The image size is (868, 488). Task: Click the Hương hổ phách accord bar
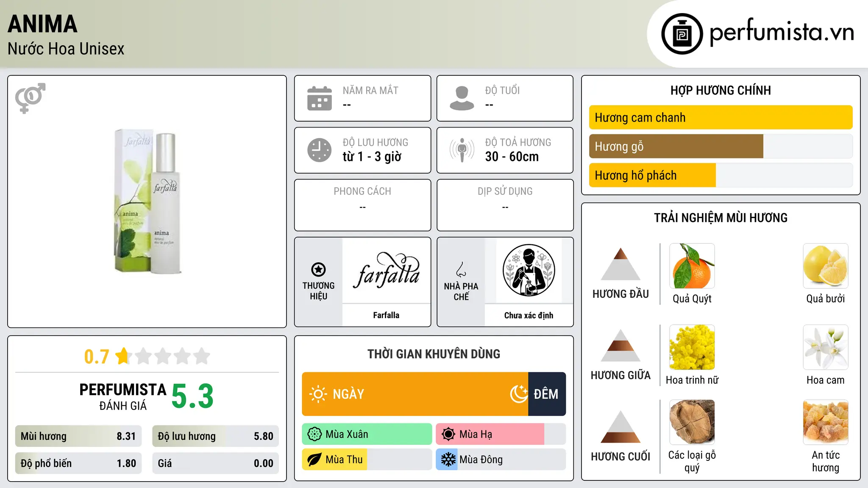(x=721, y=175)
